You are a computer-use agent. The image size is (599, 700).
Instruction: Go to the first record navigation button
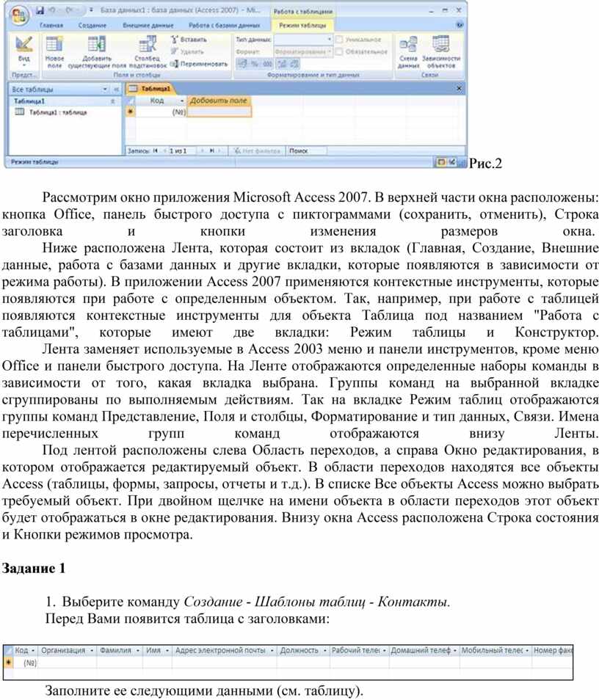pos(156,151)
